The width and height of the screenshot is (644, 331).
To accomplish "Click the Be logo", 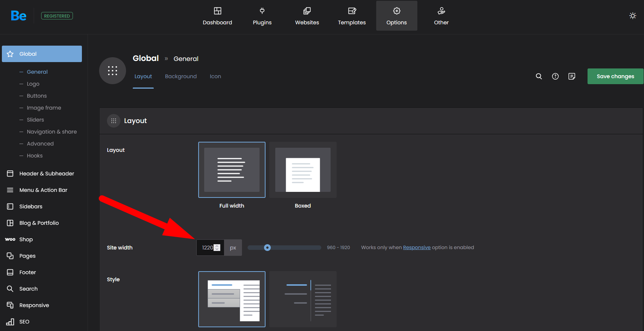I will tap(18, 16).
